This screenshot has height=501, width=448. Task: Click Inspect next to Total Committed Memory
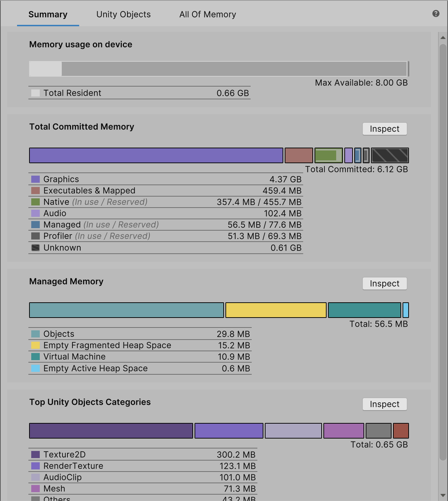coord(384,129)
